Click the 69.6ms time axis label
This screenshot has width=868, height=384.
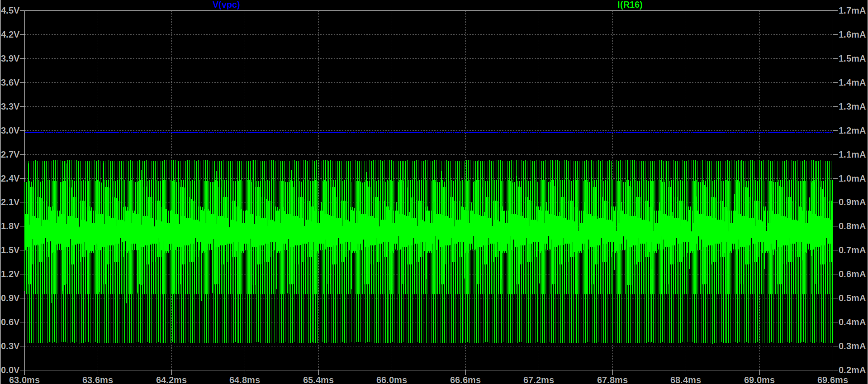tap(832, 379)
